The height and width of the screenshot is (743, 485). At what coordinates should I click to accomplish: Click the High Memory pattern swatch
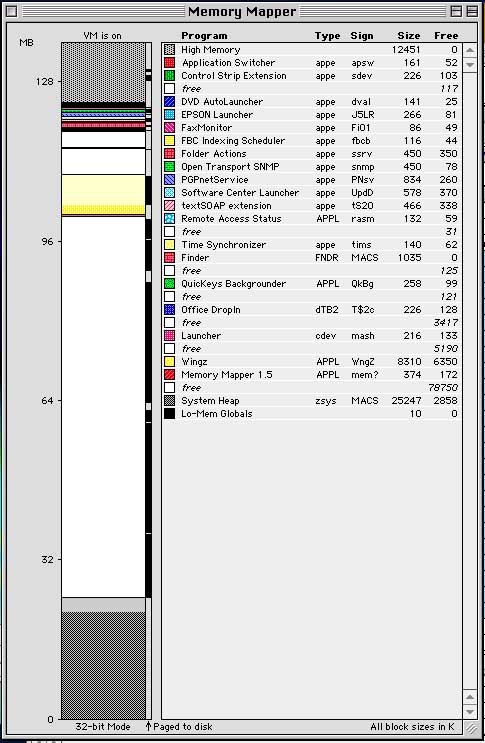coord(169,49)
